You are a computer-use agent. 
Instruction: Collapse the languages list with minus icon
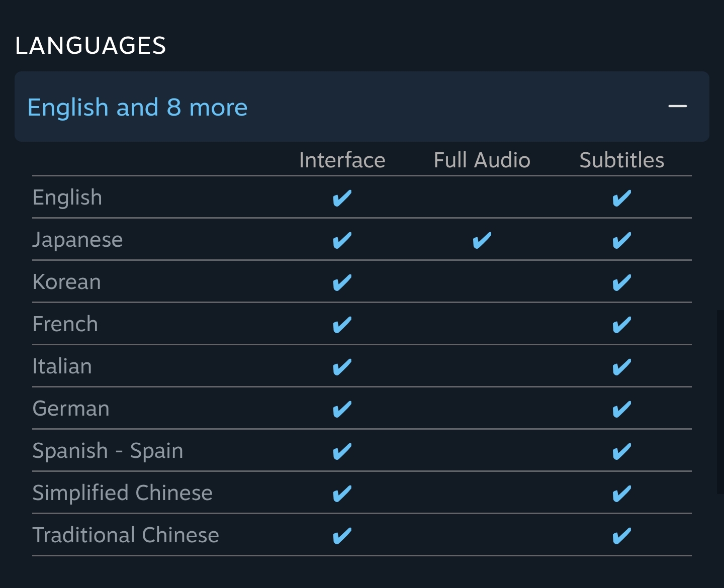coord(677,106)
